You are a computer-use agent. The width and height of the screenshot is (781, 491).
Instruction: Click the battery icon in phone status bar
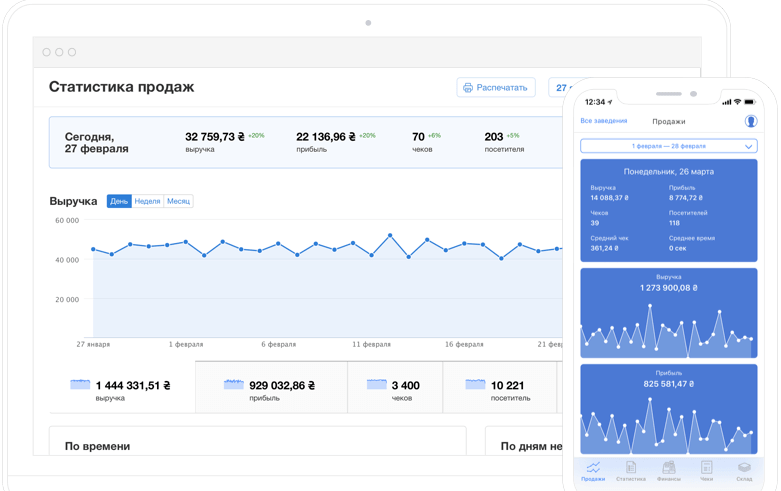[x=750, y=102]
